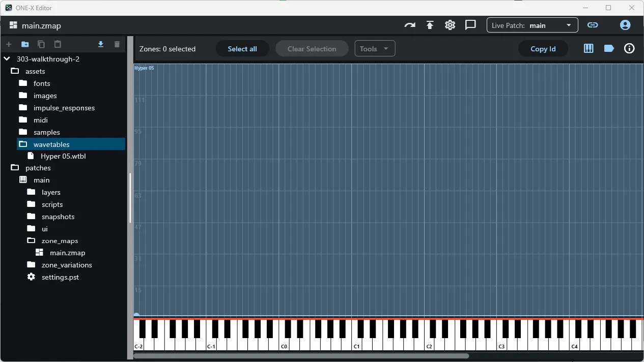Open main.zmap in the file tree
The height and width of the screenshot is (362, 644).
click(67, 253)
